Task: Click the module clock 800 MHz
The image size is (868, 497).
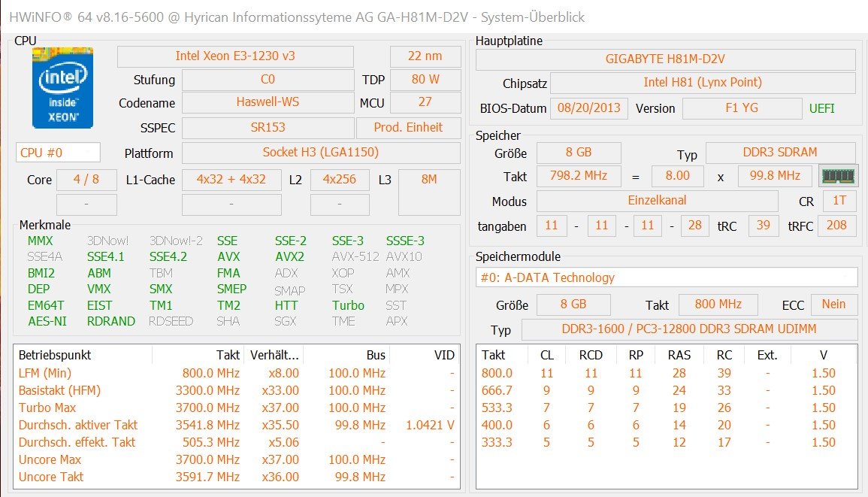Action: click(718, 305)
